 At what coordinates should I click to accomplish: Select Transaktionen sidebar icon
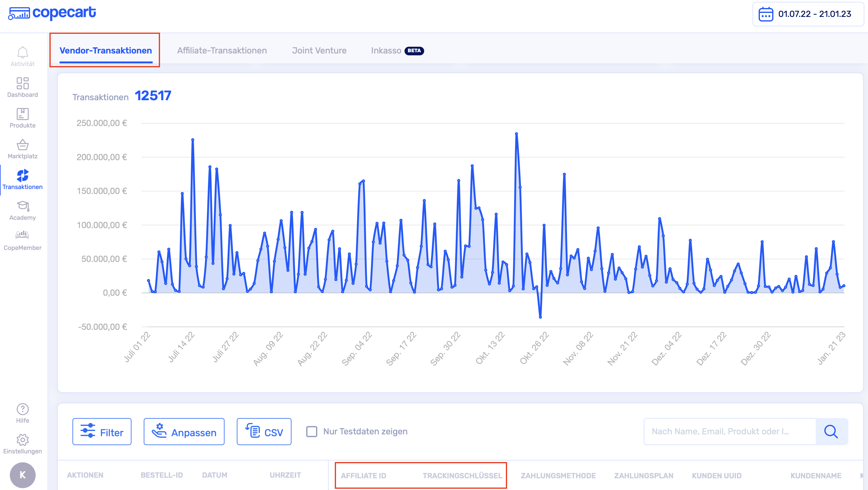(22, 176)
